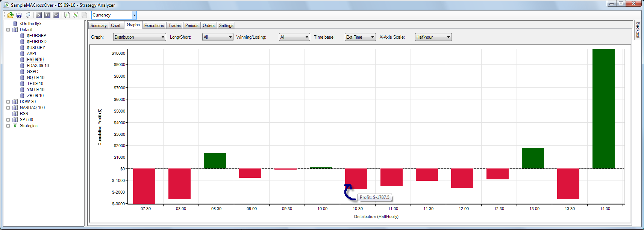The image size is (644, 230).
Task: Select NQ 09-10 in the instrument tree
Action: point(36,78)
